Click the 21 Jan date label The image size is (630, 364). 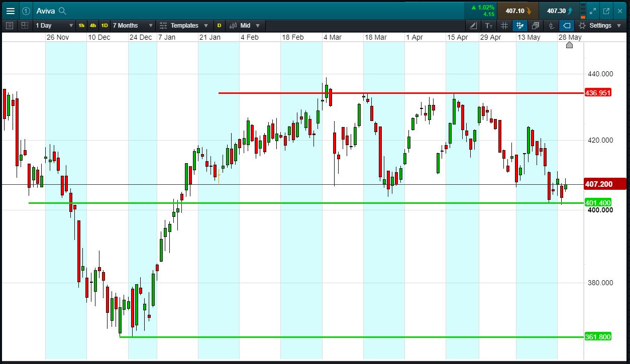click(x=210, y=37)
